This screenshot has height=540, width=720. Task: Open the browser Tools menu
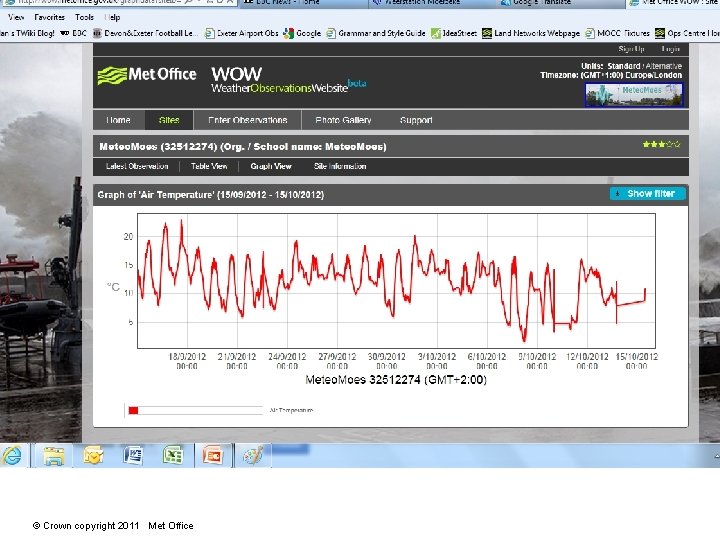click(84, 17)
